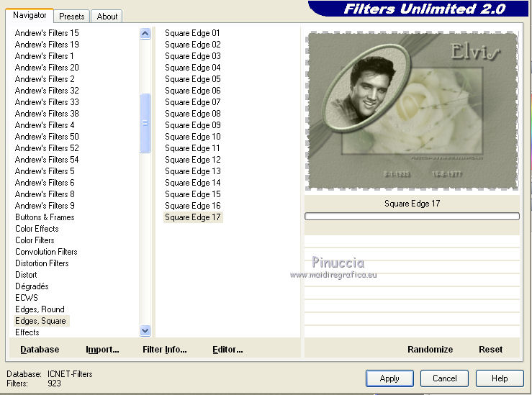Open the filter Editor...
Screen dimensions: 532x395
[227, 349]
